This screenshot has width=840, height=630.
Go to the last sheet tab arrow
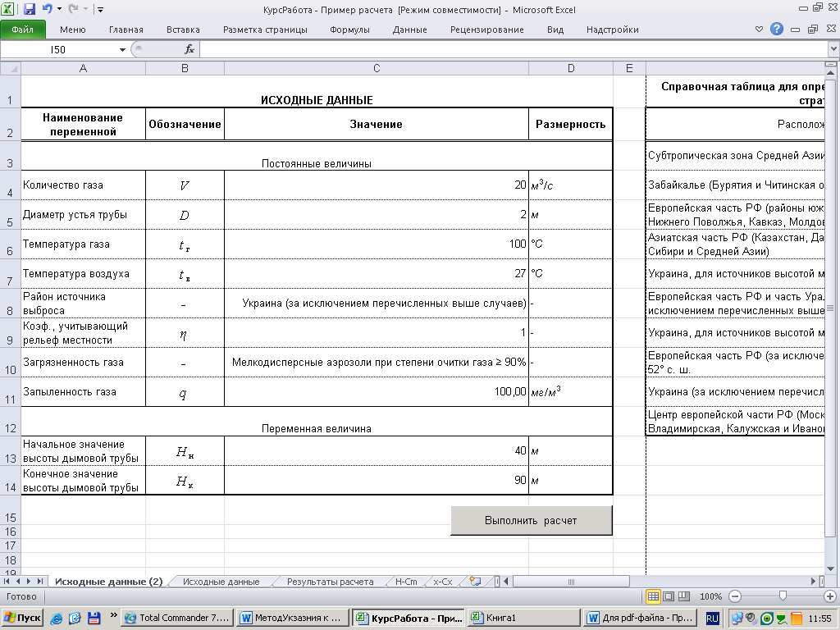coord(39,582)
